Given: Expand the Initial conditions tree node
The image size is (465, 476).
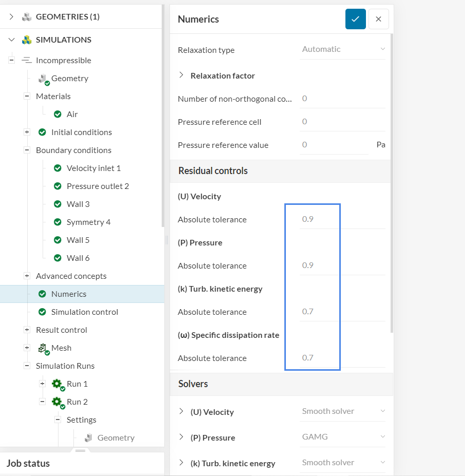Looking at the screenshot, I should click(27, 132).
